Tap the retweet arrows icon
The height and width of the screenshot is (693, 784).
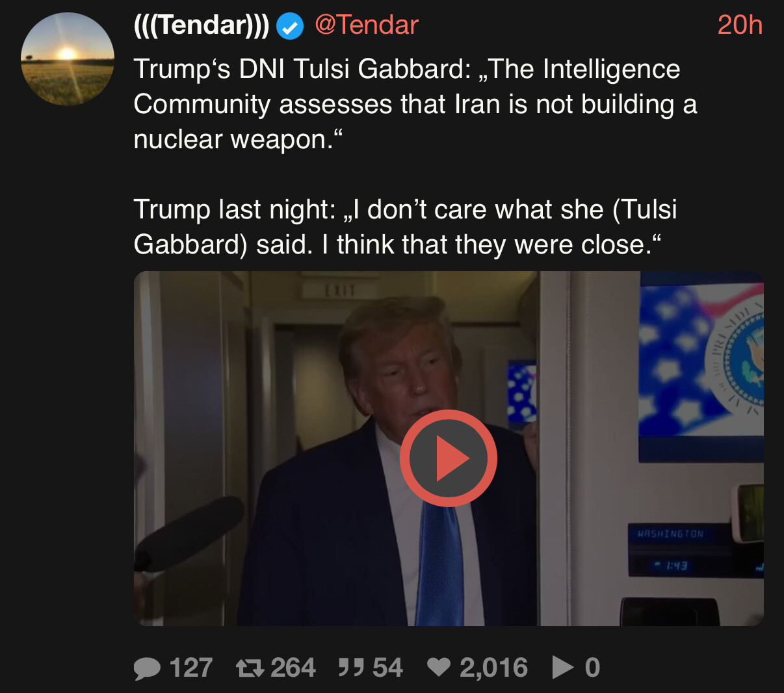click(x=250, y=668)
